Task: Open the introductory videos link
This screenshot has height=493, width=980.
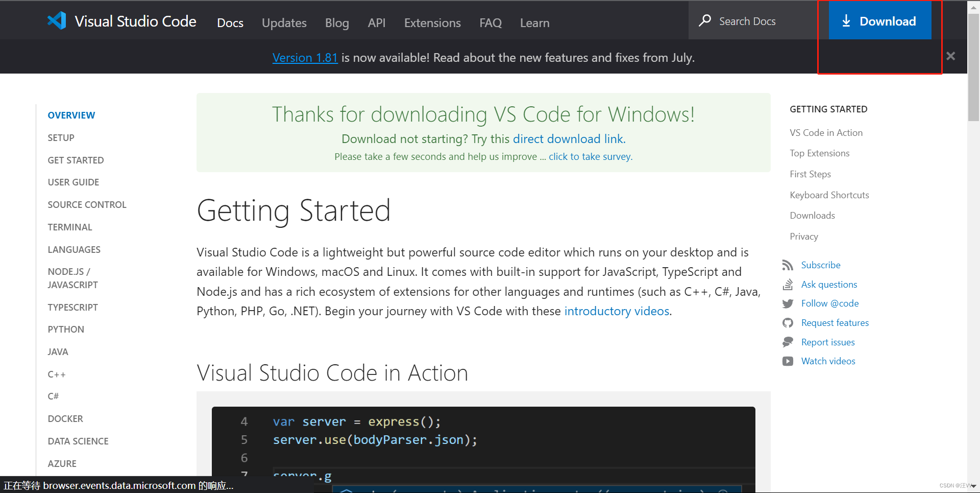Action: pyautogui.click(x=617, y=311)
